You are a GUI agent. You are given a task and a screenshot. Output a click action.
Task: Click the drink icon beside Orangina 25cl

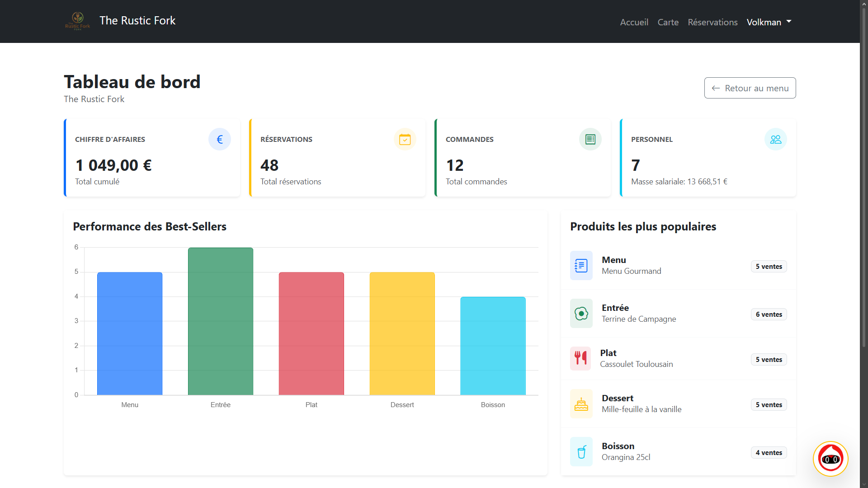[x=581, y=451]
